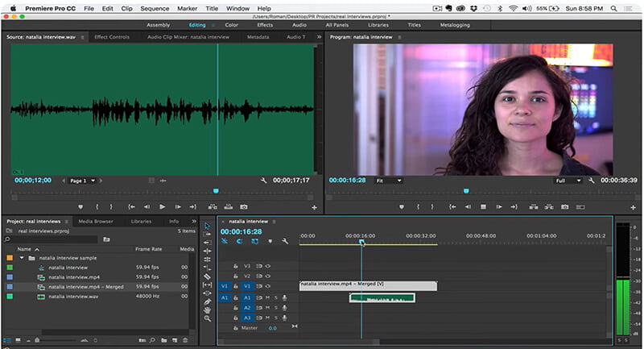Screen dimensions: 644x349
Task: Toggle Snap in the timeline header
Action: click(x=239, y=241)
